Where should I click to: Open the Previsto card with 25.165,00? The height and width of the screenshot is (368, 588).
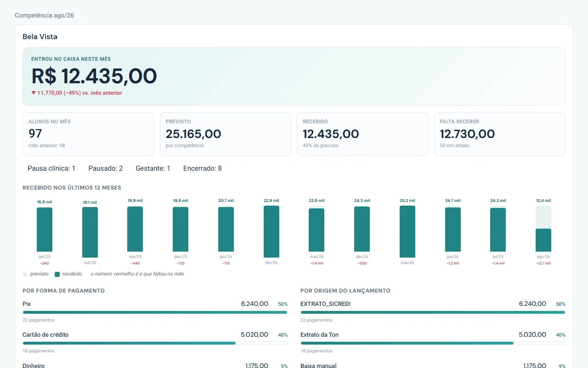point(225,134)
